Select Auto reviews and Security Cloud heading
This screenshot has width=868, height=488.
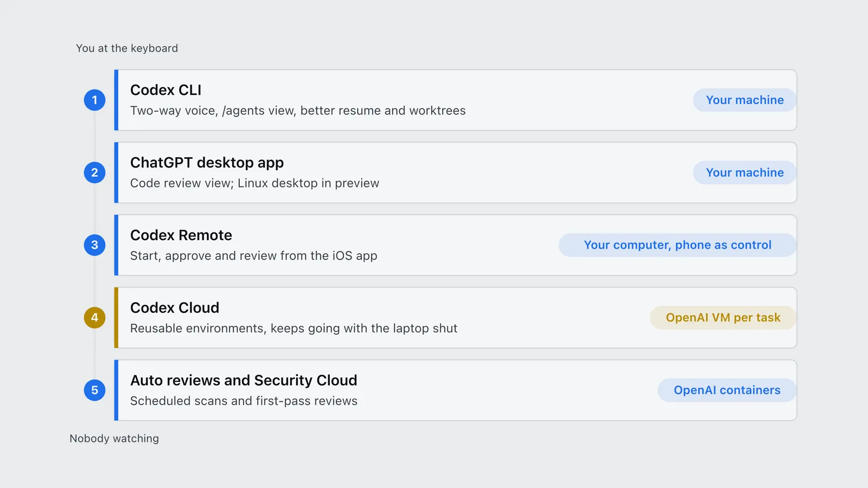[x=244, y=381]
